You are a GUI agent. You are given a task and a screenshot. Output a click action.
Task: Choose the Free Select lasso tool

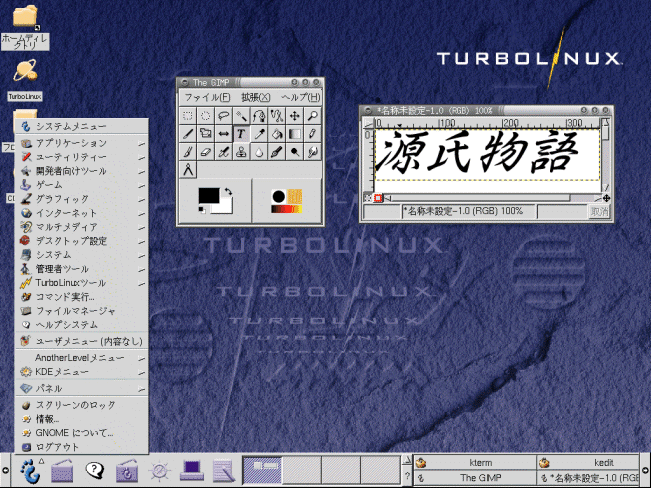coord(223,115)
